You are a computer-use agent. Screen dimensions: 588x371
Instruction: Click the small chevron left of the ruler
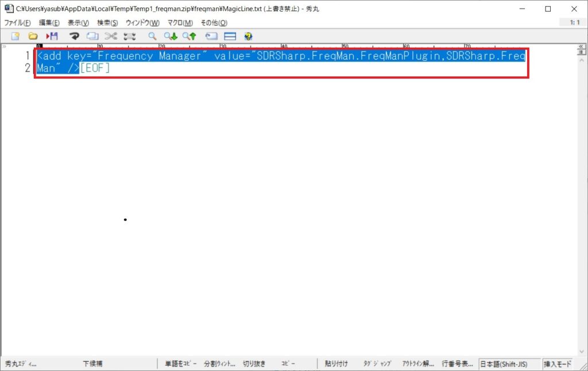click(4, 47)
